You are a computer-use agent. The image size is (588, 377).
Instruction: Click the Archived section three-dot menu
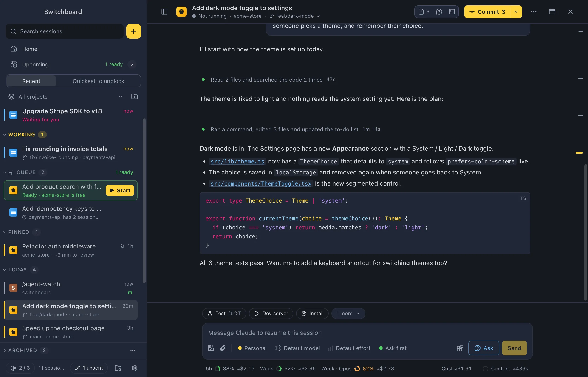coord(133,350)
